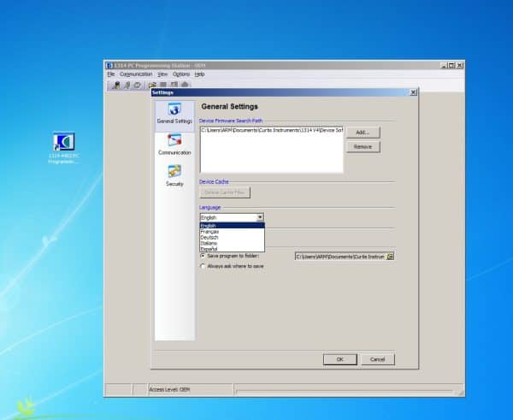Click the connect plug icon in main toolbar
513x420 pixels.
coord(115,86)
